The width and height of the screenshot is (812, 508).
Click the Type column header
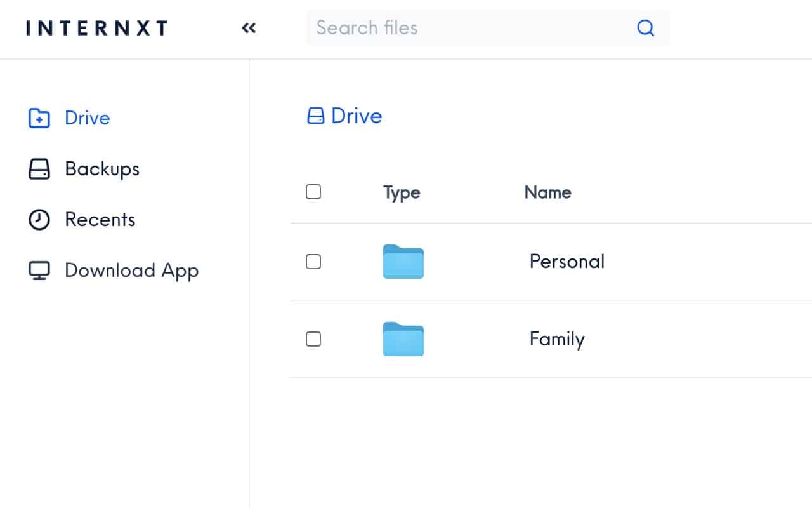coord(401,192)
